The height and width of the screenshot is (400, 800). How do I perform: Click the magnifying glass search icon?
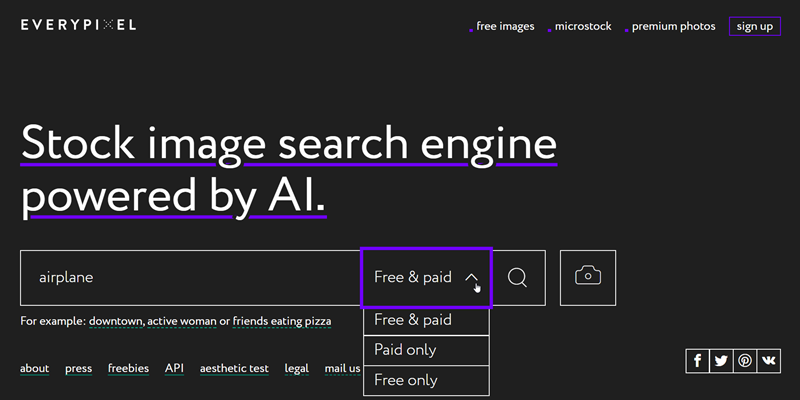click(517, 278)
